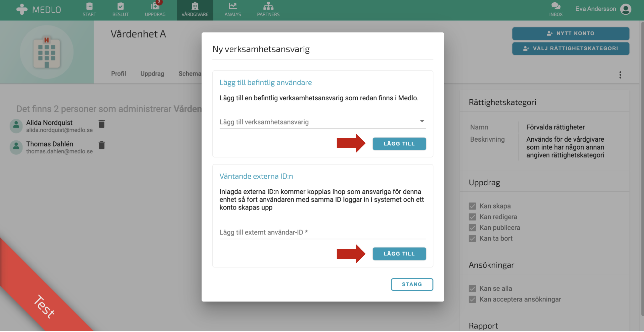
Task: Remove Thomas Dahlén with trash icon
Action: 101,145
